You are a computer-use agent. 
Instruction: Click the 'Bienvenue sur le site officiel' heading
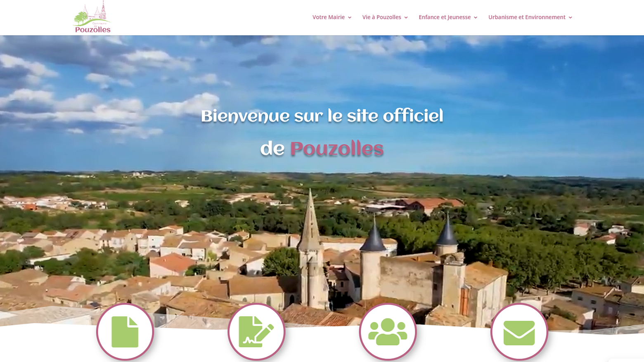click(322, 116)
